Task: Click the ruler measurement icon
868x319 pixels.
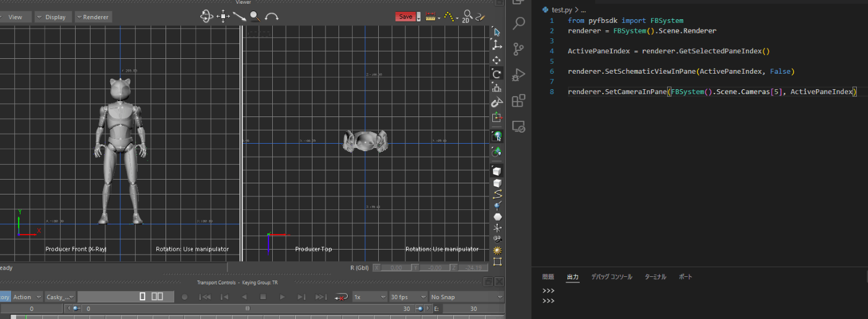Action: click(x=431, y=17)
